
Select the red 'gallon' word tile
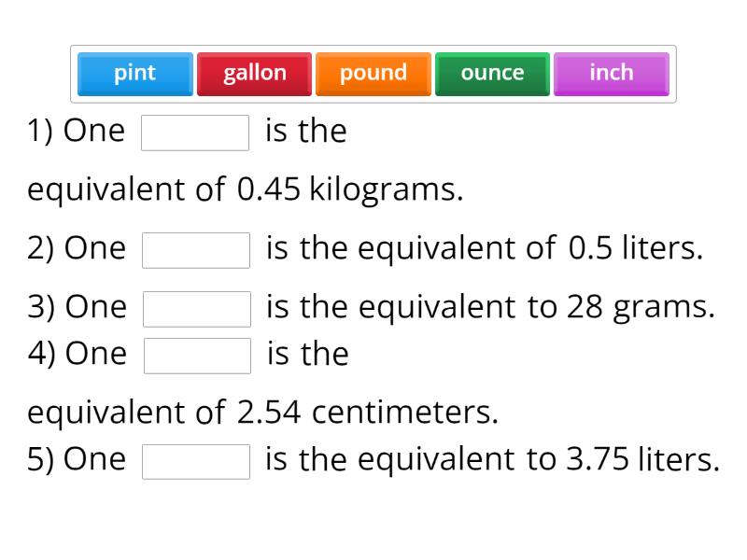[x=254, y=74]
